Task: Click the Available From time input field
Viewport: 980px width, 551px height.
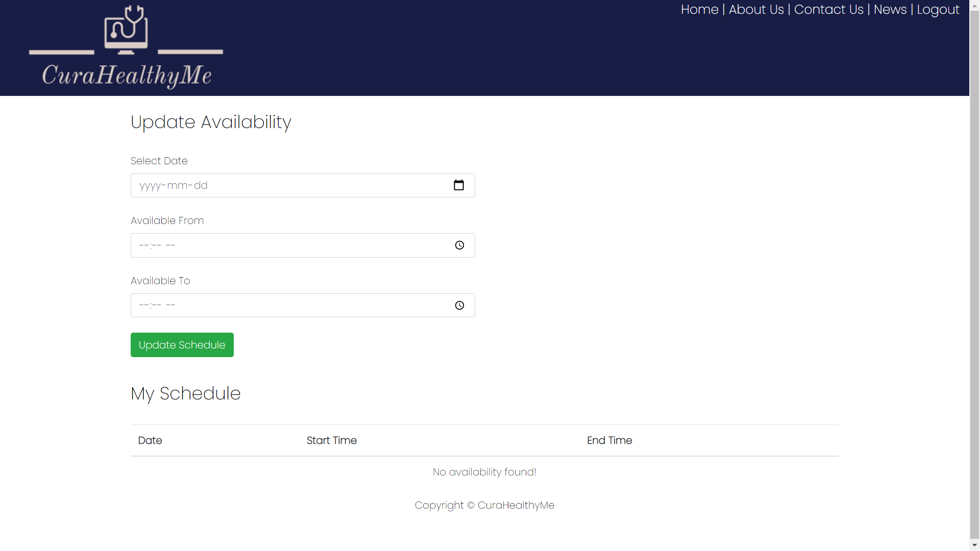Action: pyautogui.click(x=302, y=245)
